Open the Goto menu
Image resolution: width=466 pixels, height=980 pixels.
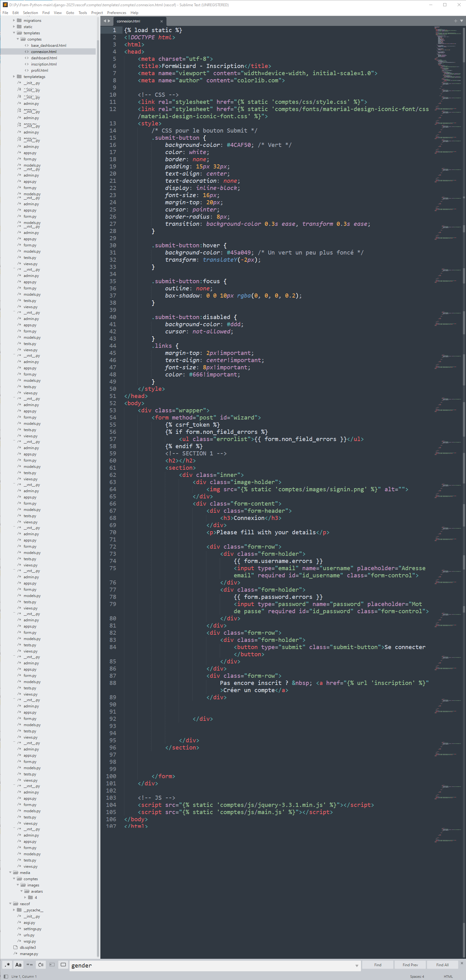coord(70,12)
